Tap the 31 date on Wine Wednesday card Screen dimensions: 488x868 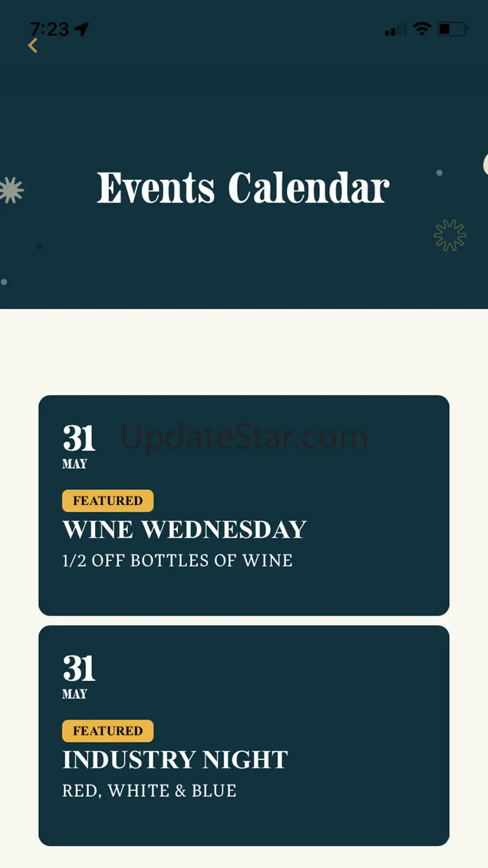[x=79, y=439]
